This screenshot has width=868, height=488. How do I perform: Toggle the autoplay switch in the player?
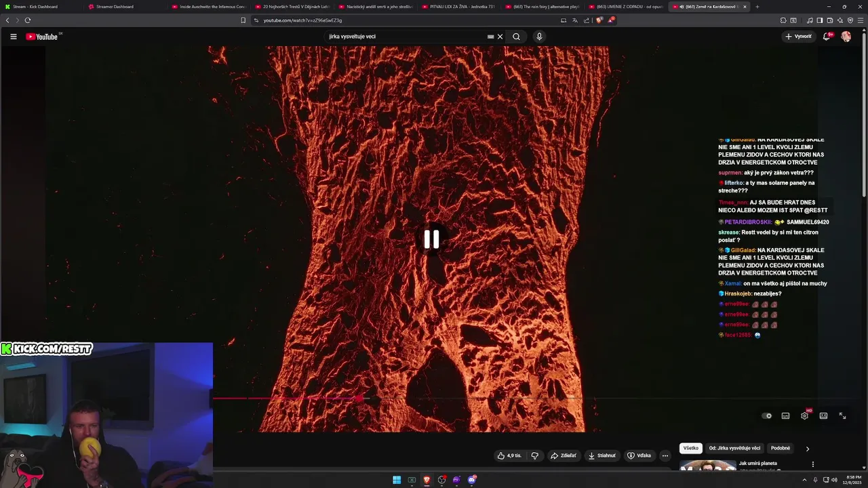coord(766,415)
